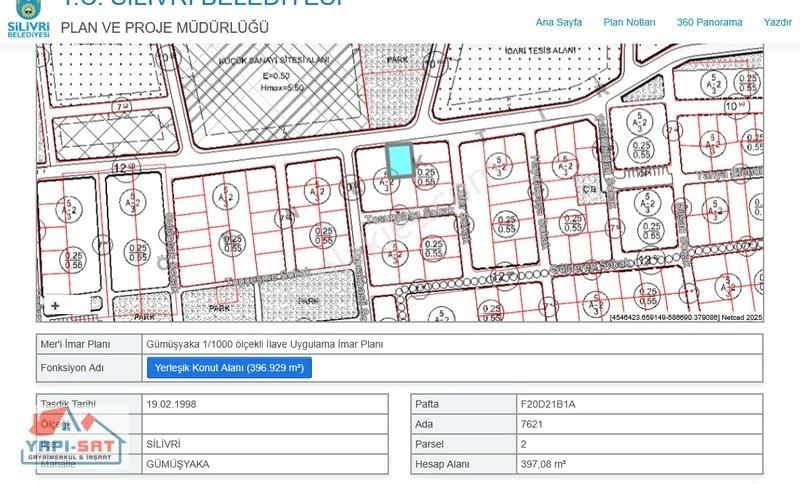
Task: Click the Ada label cell
Action: 464,424
